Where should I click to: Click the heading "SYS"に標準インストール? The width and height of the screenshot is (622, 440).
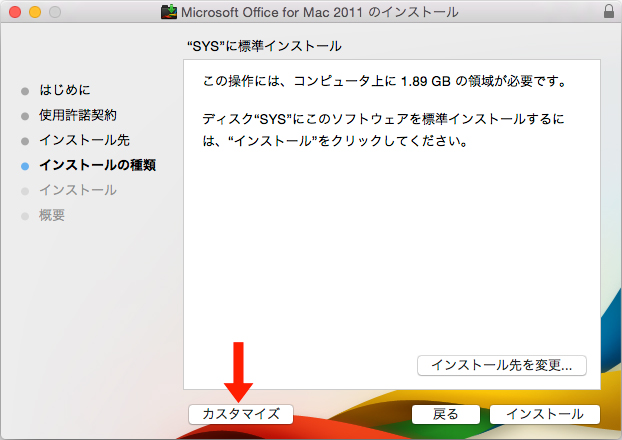264,46
